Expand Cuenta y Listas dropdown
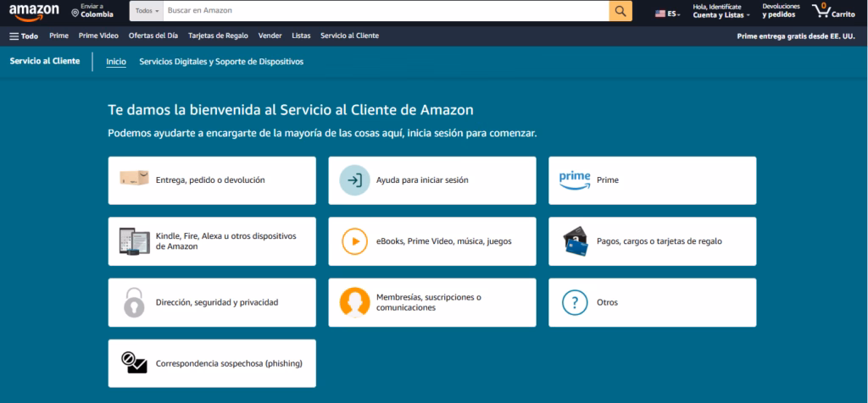This screenshot has width=868, height=403. point(721,15)
